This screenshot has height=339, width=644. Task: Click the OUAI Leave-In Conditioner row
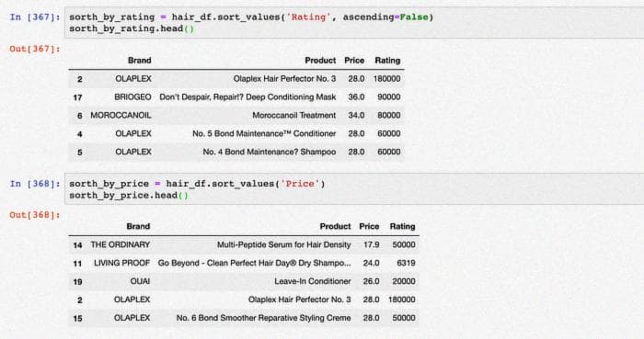pyautogui.click(x=244, y=282)
